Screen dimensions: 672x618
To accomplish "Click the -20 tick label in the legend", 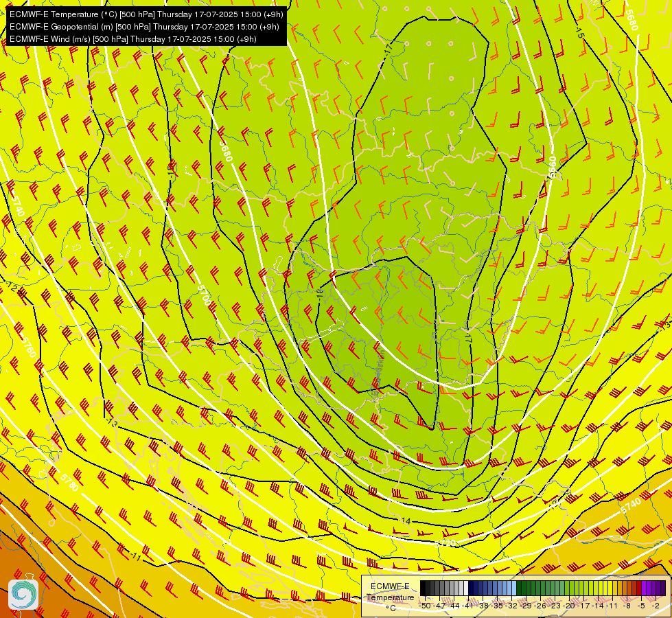I will pyautogui.click(x=569, y=606).
